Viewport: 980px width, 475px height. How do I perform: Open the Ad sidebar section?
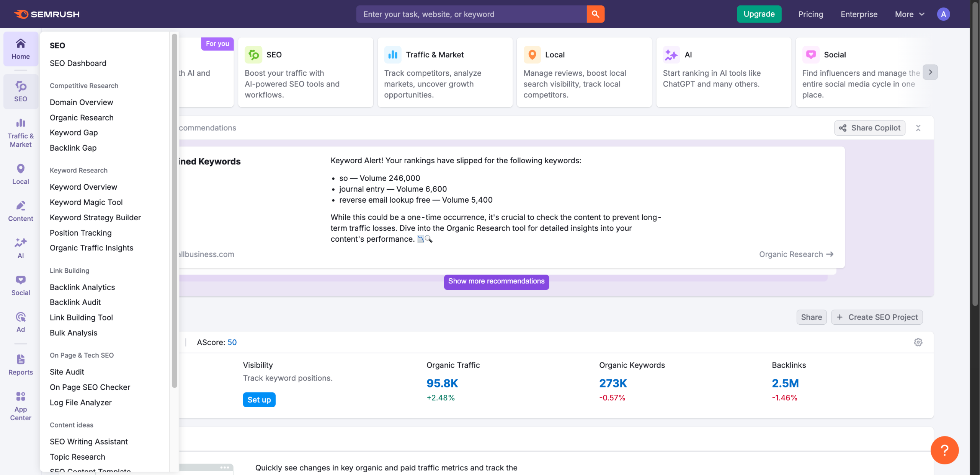coord(21,322)
